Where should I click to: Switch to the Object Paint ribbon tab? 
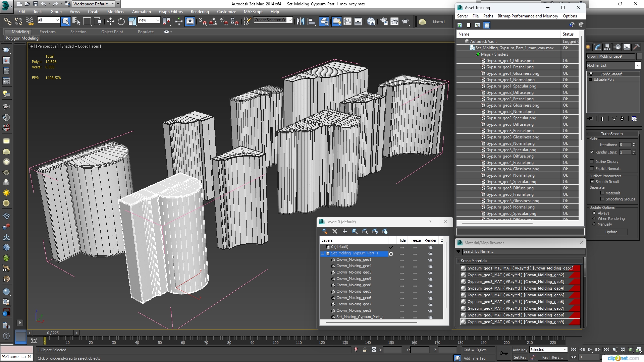pos(112,32)
